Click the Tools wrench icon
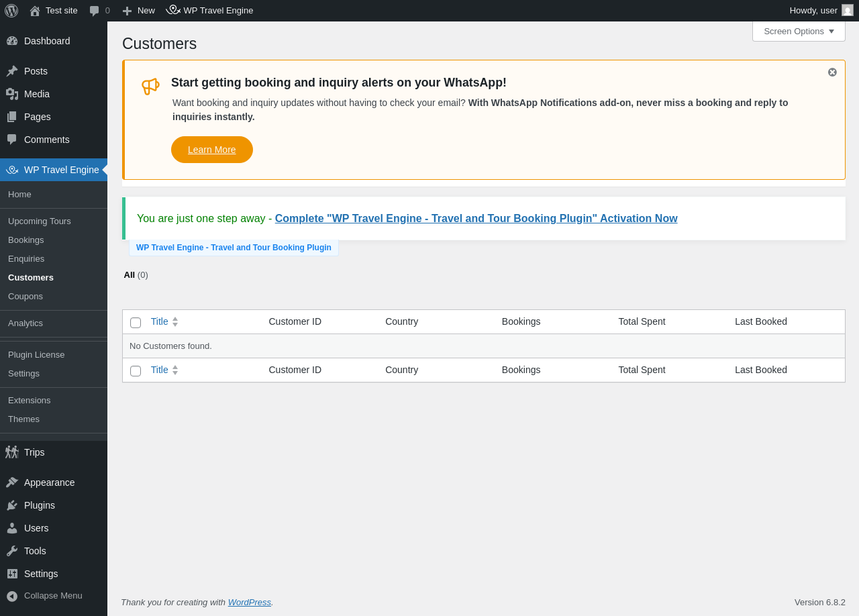 [12, 551]
